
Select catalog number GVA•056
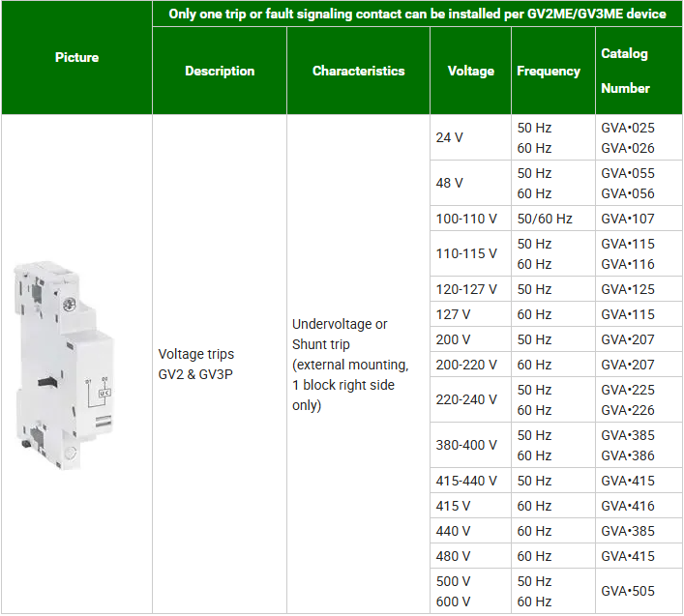[627, 193]
